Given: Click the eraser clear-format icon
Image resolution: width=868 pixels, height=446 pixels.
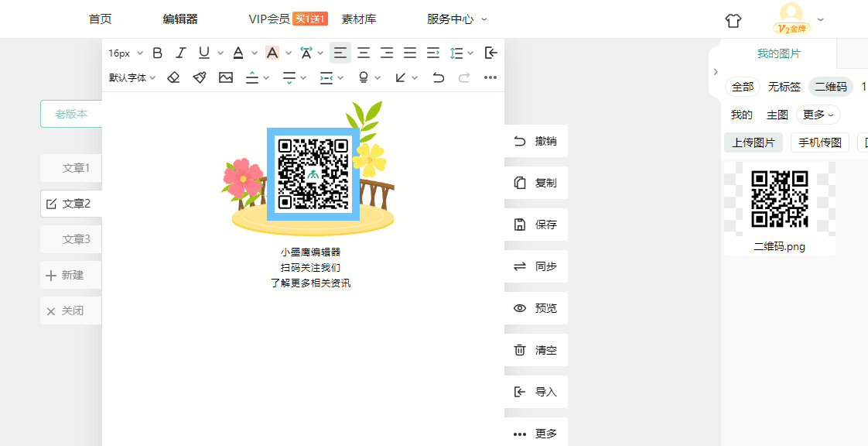Looking at the screenshot, I should (174, 77).
